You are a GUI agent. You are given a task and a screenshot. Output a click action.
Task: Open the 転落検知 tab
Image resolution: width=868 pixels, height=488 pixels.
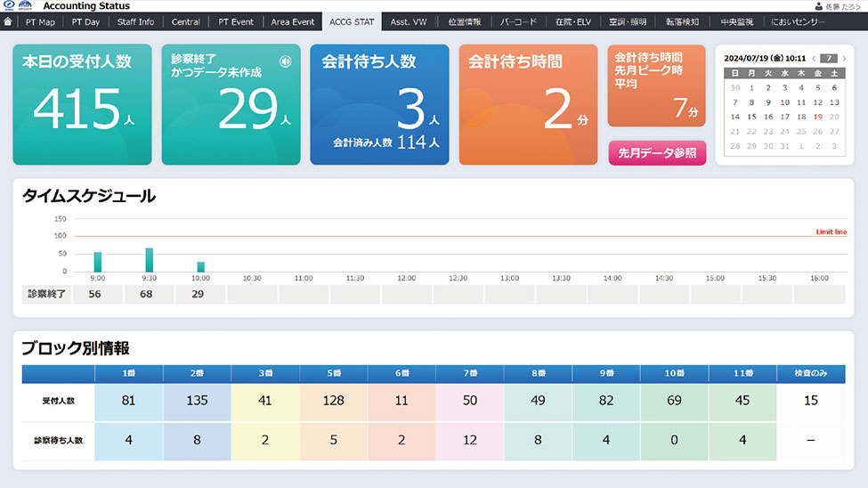click(682, 21)
